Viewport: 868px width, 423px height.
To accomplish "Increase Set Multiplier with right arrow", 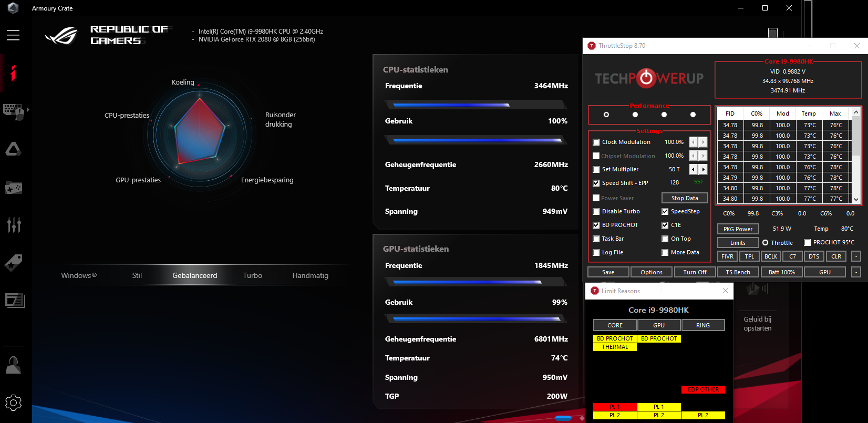I will 703,169.
